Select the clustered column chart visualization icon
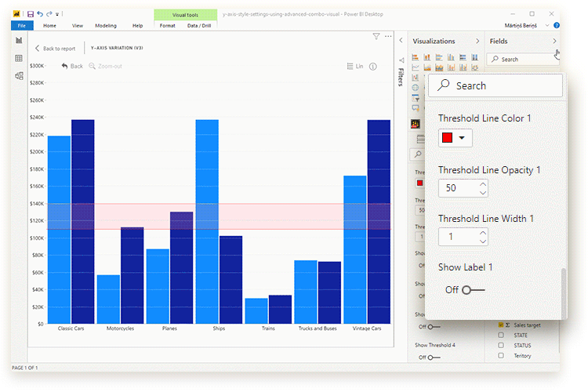Viewport: 588px width, 392px height. pos(451,57)
